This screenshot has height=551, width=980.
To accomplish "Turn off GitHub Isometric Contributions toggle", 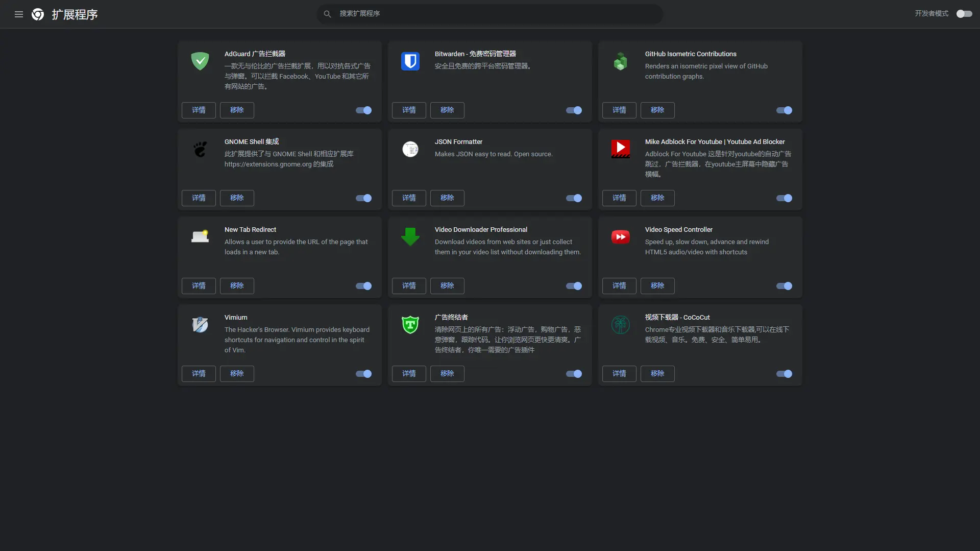I will pyautogui.click(x=785, y=110).
